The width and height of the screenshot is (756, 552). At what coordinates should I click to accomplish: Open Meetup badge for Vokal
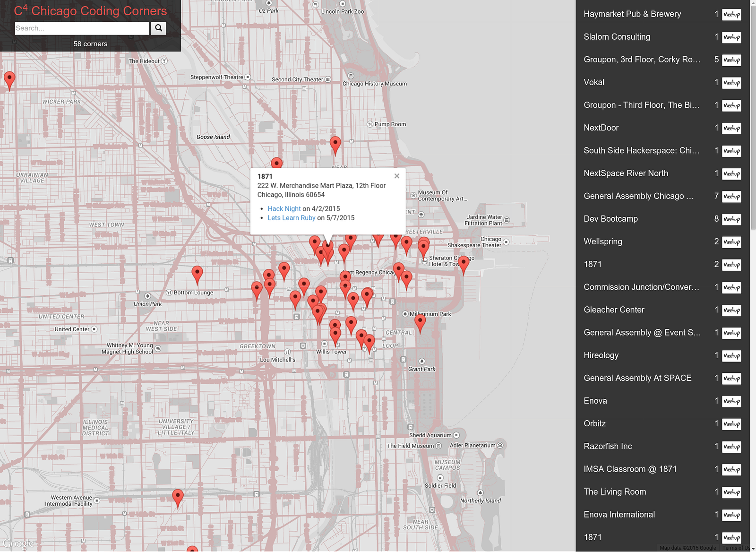(x=731, y=83)
